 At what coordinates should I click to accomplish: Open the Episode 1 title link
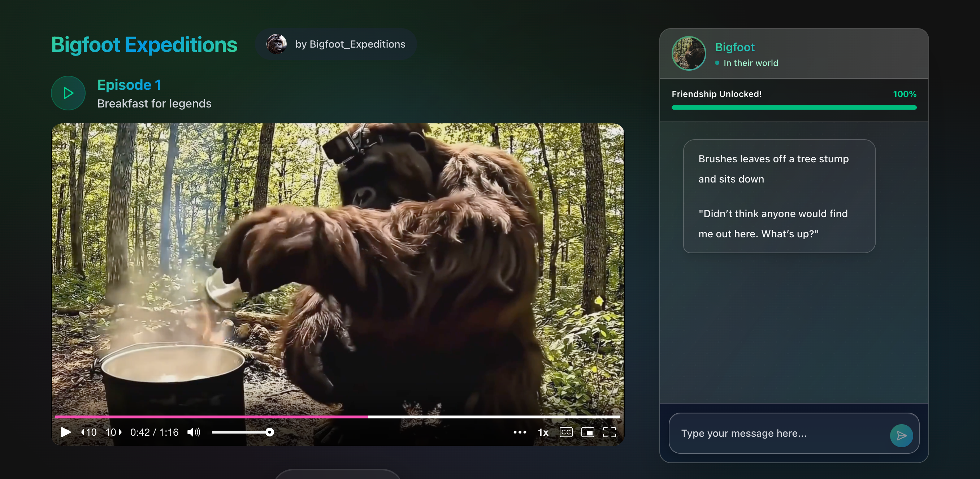pos(129,85)
